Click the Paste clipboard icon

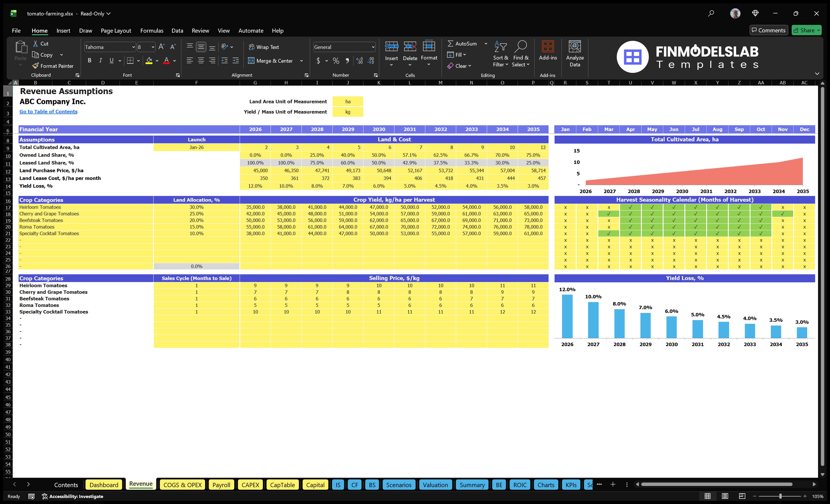point(21,47)
